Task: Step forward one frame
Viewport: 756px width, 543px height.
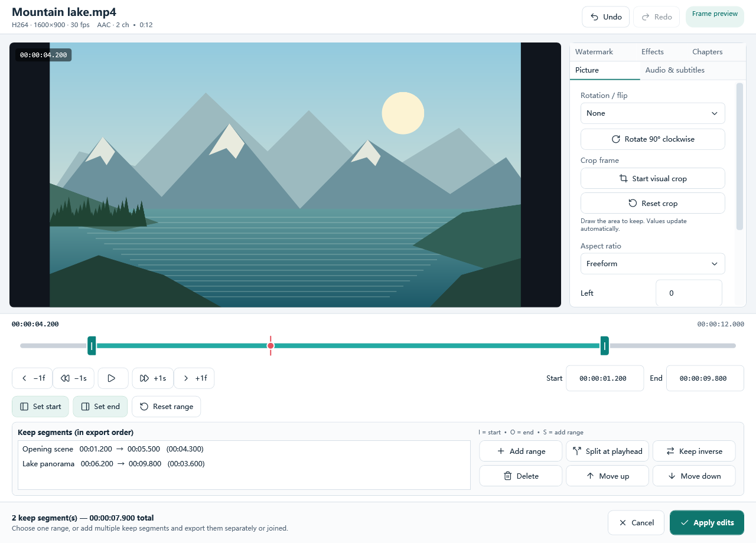Action: [x=194, y=378]
